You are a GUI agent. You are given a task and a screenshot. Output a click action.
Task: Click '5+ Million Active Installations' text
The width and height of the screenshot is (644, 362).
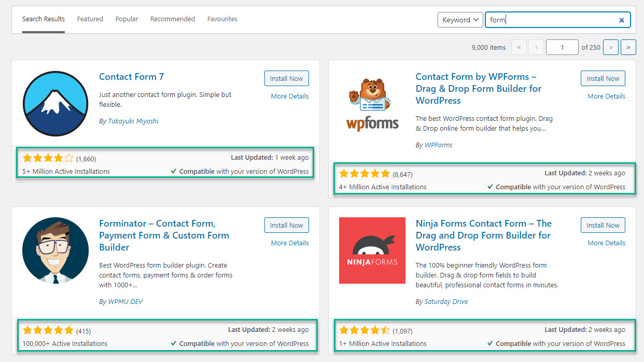tap(66, 171)
